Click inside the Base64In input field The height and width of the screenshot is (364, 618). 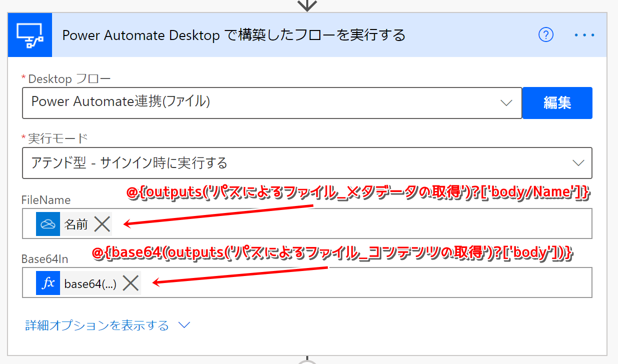[307, 282]
